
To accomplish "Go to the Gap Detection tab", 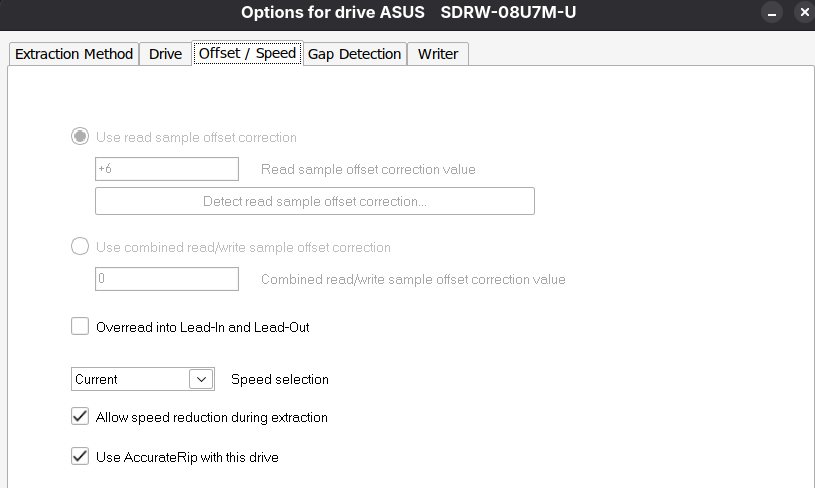I will click(354, 54).
